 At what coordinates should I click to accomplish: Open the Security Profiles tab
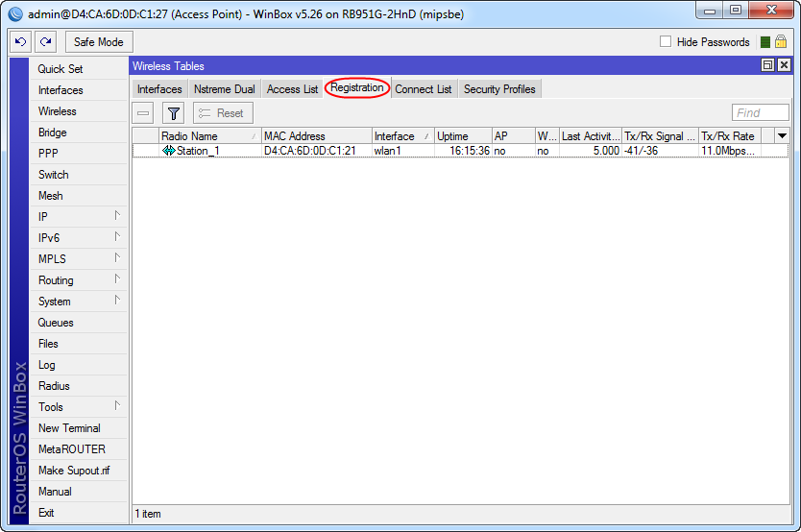tap(499, 89)
